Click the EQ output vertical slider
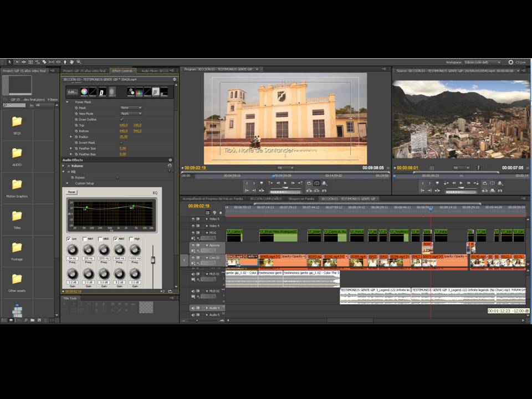The height and width of the screenshot is (399, 532). point(153,260)
